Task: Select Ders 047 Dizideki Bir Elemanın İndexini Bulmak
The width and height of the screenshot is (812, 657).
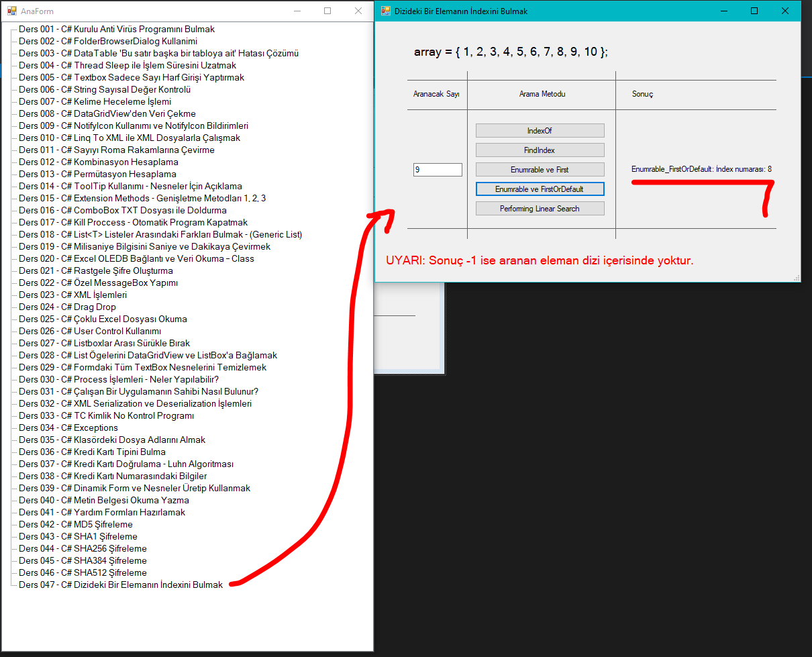Action: (x=121, y=585)
